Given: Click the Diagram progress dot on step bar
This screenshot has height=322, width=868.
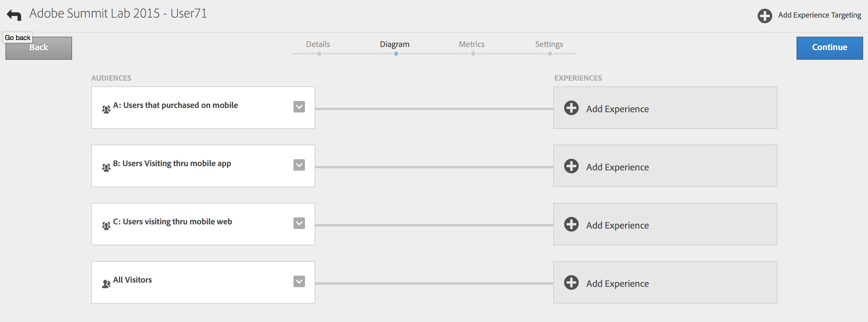Looking at the screenshot, I should pyautogui.click(x=396, y=54).
